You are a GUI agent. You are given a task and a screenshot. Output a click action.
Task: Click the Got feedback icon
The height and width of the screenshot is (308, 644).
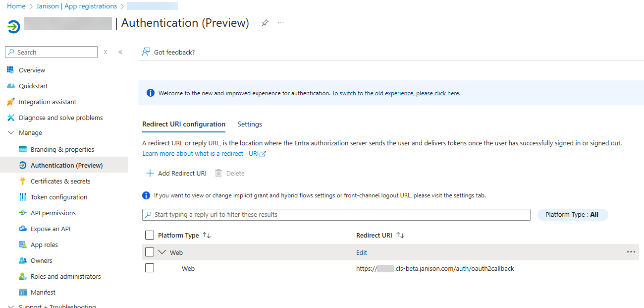click(x=146, y=52)
